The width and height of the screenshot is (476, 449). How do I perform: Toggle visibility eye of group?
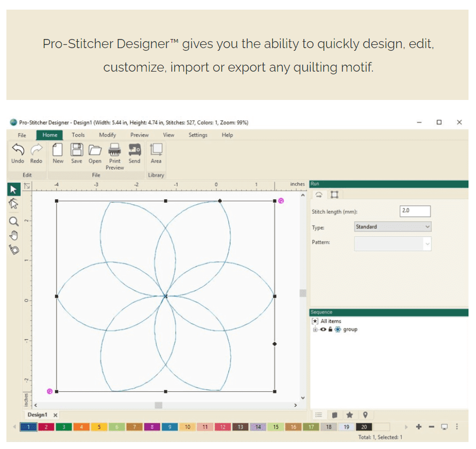tap(323, 329)
